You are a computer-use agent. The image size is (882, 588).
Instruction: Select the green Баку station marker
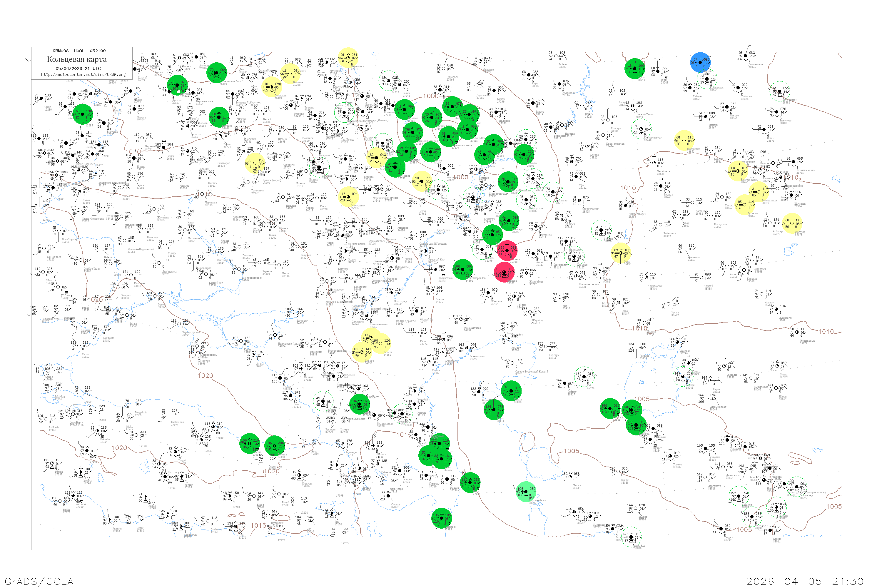[470, 482]
